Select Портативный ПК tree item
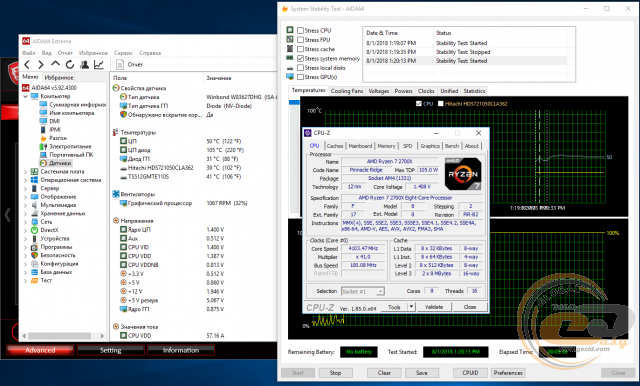This screenshot has width=640, height=386. [71, 155]
